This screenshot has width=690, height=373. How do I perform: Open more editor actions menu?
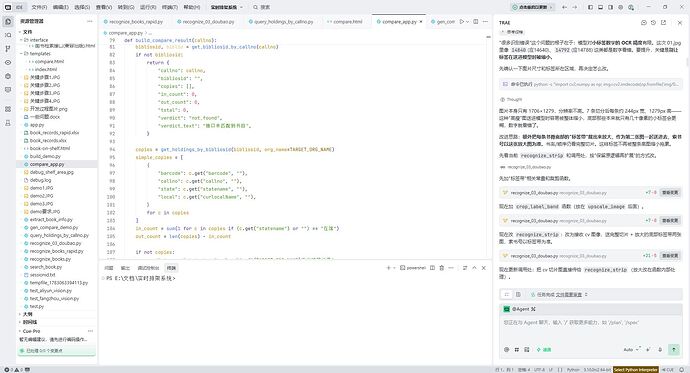coord(485,22)
